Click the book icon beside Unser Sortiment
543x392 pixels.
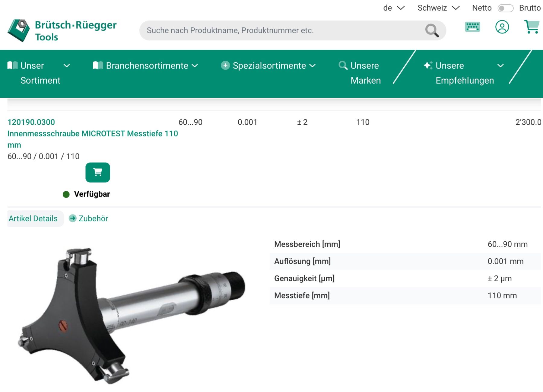(x=13, y=65)
